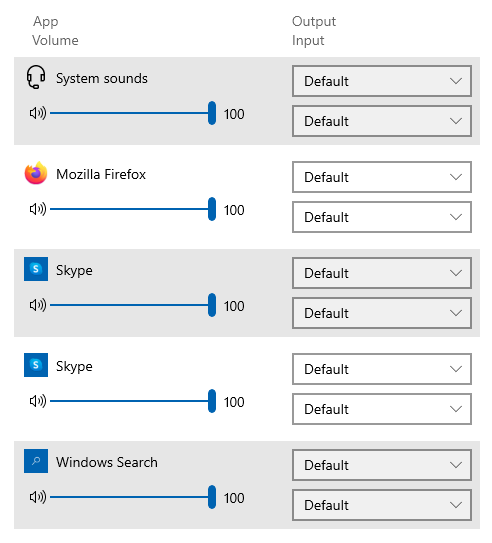Screen dimensions: 492x543
Task: Click the Mozilla Firefox app name label
Action: pos(101,174)
